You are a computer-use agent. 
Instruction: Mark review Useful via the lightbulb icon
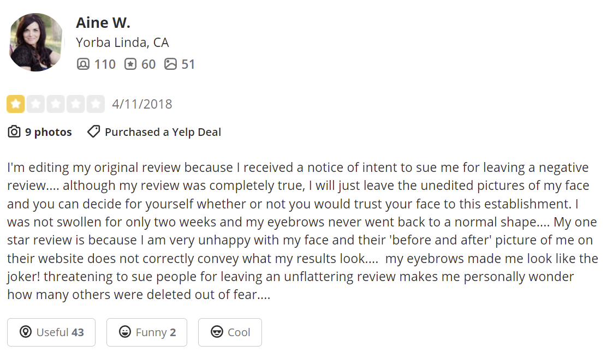[x=25, y=332]
